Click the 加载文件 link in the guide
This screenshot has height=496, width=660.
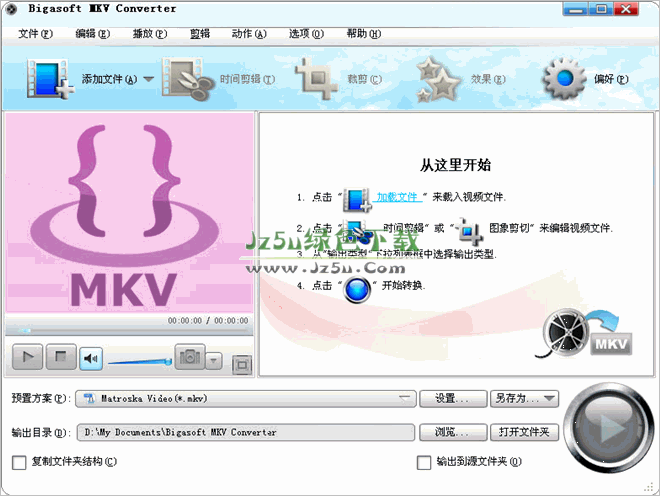click(x=397, y=197)
